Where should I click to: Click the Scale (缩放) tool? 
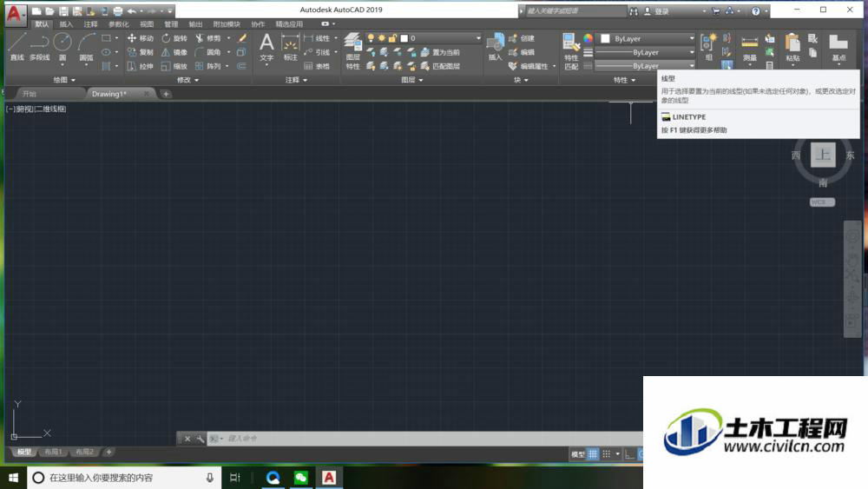174,66
